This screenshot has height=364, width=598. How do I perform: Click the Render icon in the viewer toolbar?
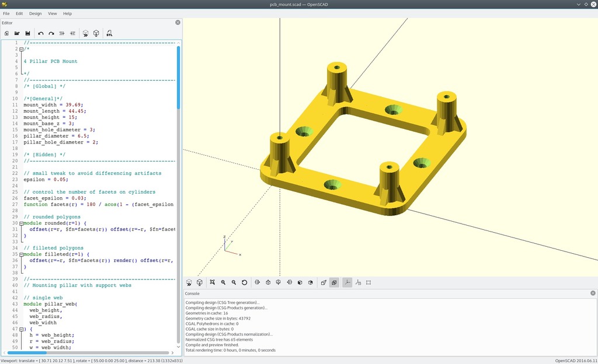[200, 282]
